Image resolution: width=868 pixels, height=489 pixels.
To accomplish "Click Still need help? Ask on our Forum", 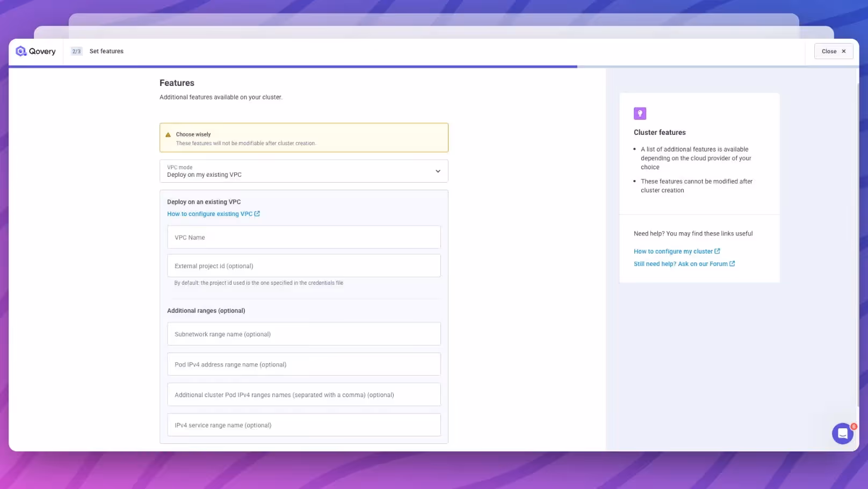I will 681,263.
